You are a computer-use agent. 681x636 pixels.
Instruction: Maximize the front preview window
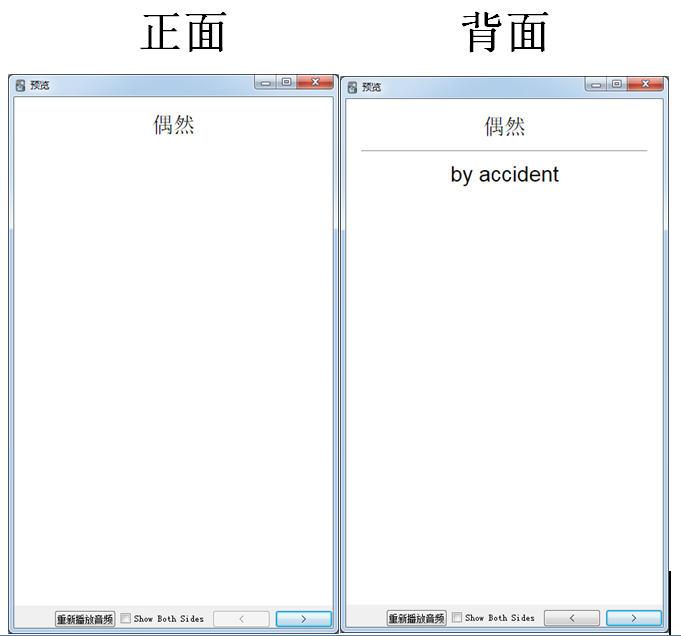(286, 82)
